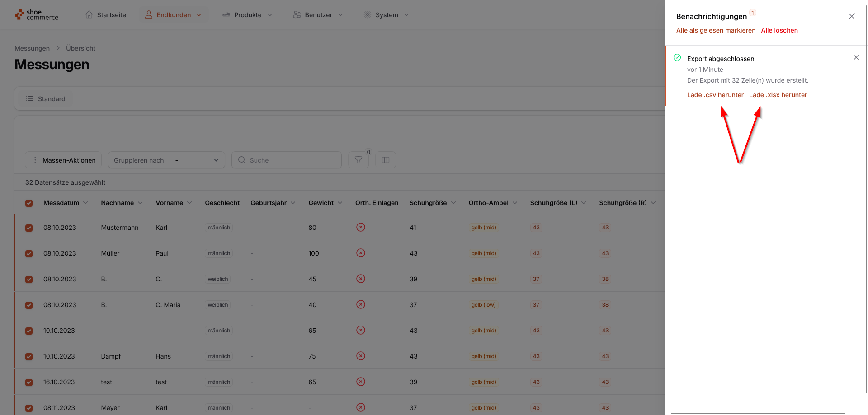Toggle the select-all checkbox in header
This screenshot has width=868, height=415.
click(x=29, y=203)
